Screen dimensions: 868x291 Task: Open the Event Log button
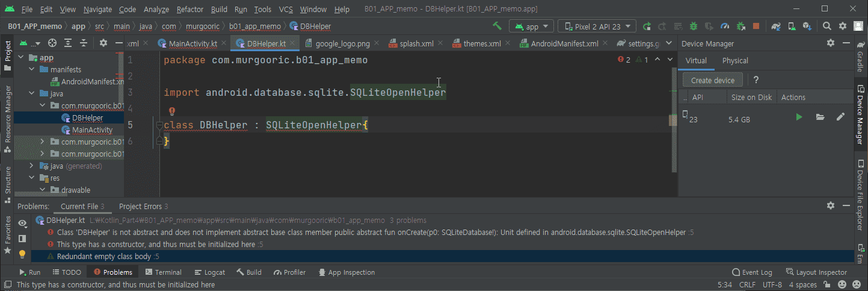click(752, 272)
